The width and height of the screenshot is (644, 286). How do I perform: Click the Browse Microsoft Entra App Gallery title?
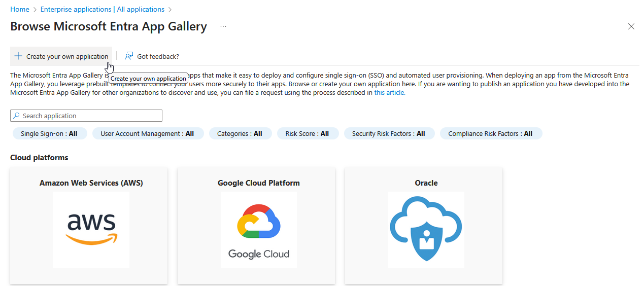pos(109,26)
